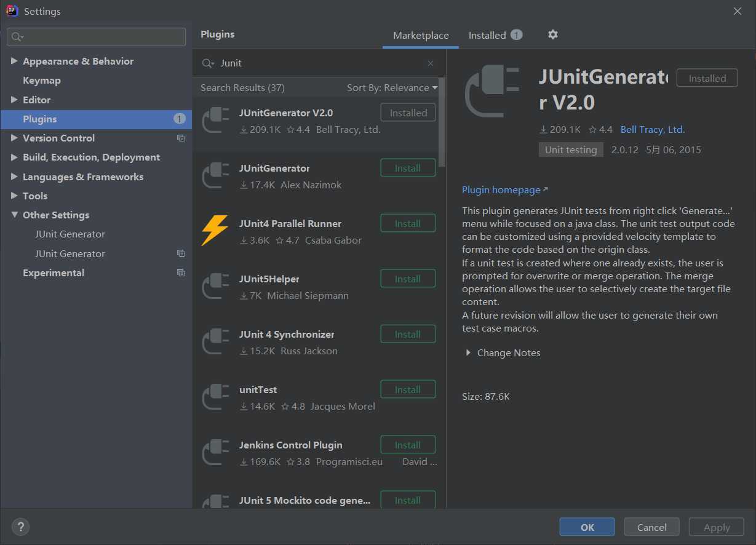This screenshot has height=545, width=756.
Task: Install the unitTest plugin
Action: tap(408, 389)
